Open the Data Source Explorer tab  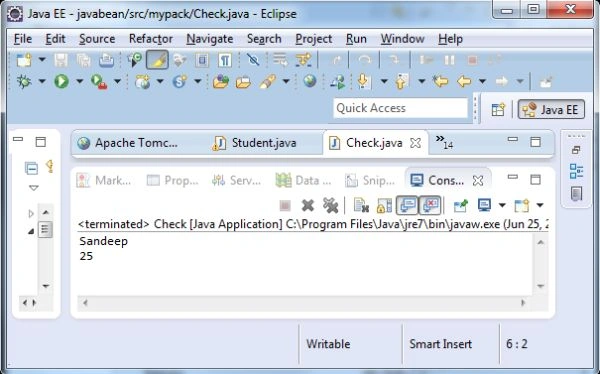click(x=303, y=180)
